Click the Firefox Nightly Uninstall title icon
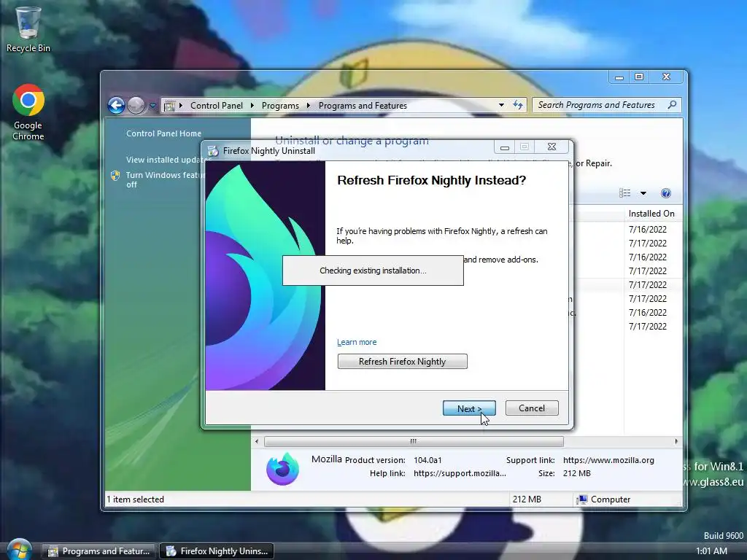The height and width of the screenshot is (560, 747). tap(213, 151)
